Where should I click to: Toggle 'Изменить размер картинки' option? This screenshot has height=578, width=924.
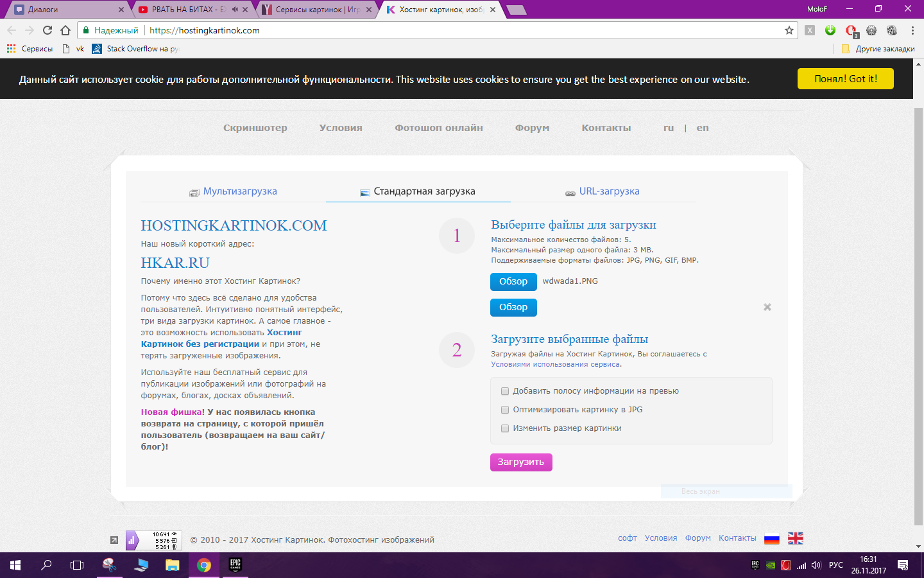tap(505, 428)
